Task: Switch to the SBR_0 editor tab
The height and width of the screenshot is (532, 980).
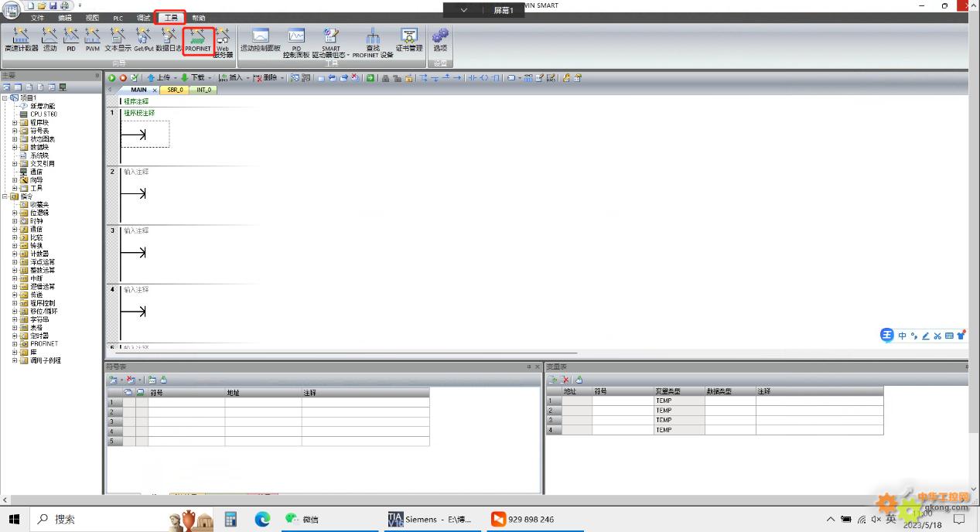Action: pos(175,90)
